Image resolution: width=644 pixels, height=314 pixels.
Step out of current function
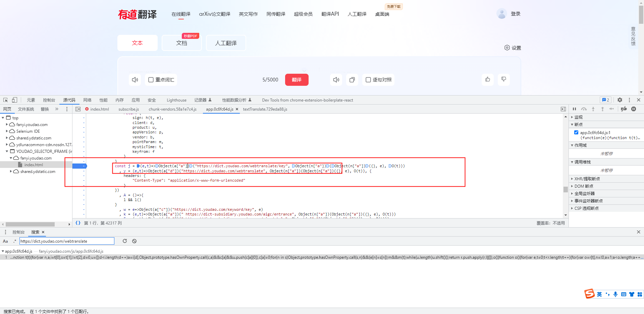[602, 109]
